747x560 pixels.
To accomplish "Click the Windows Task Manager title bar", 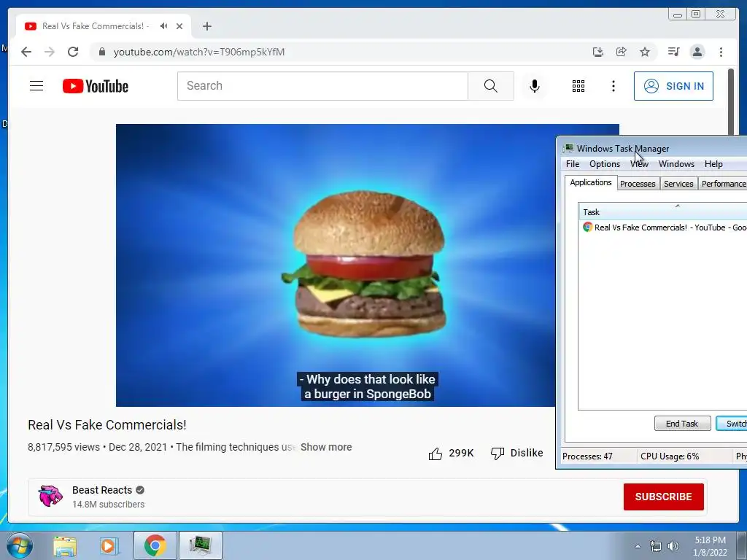I will click(653, 148).
